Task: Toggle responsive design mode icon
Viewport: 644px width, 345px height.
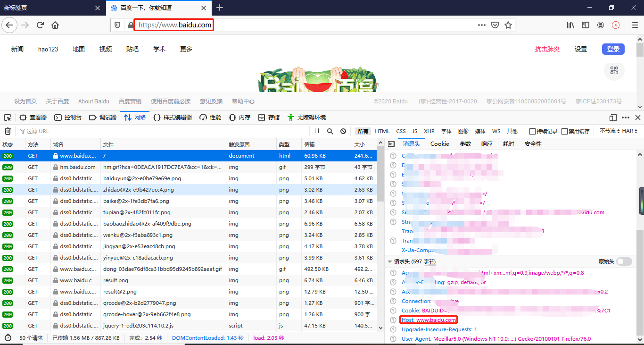Action: click(x=613, y=118)
